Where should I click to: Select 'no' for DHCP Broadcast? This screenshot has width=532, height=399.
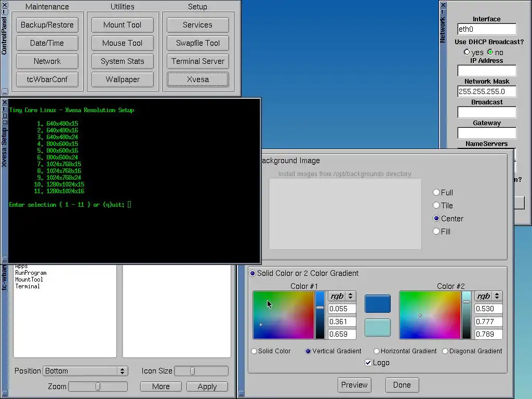pos(490,52)
